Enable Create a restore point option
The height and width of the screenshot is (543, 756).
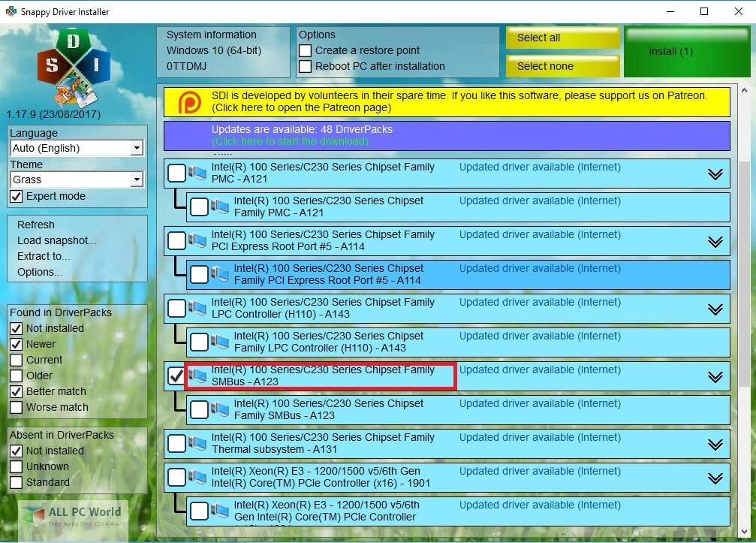click(x=306, y=50)
